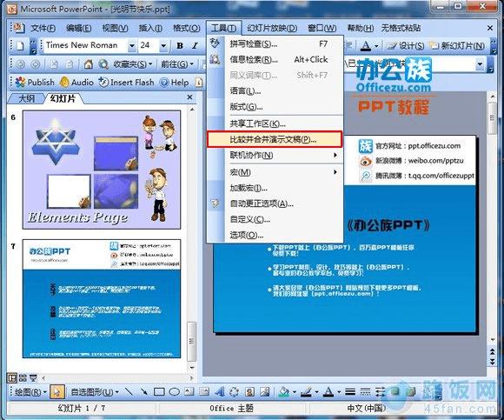Open the 视图(V) menu
This screenshot has height=420, width=504.
pos(115,29)
